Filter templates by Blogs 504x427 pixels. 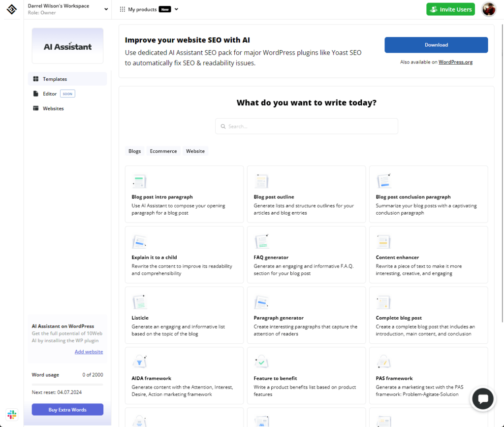click(135, 151)
